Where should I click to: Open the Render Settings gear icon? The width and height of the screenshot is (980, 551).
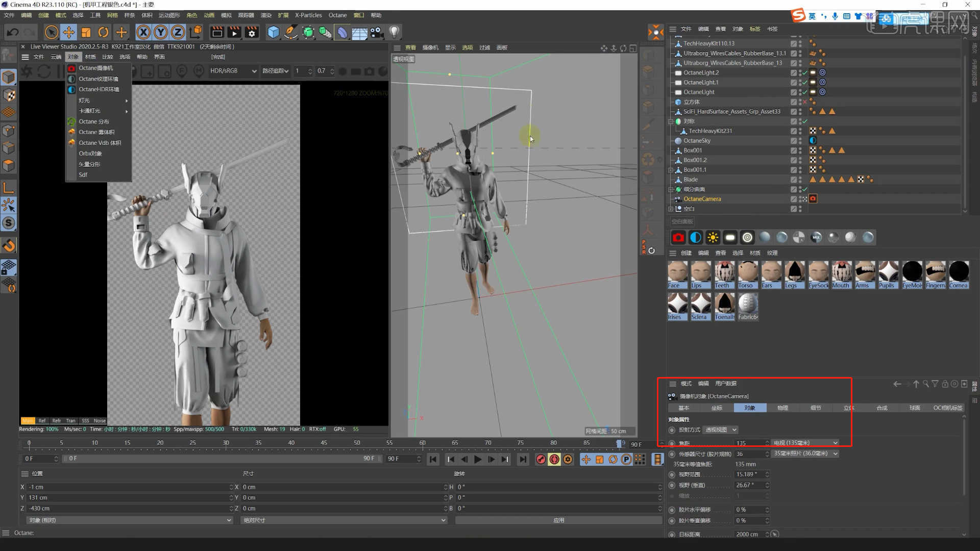click(x=252, y=32)
